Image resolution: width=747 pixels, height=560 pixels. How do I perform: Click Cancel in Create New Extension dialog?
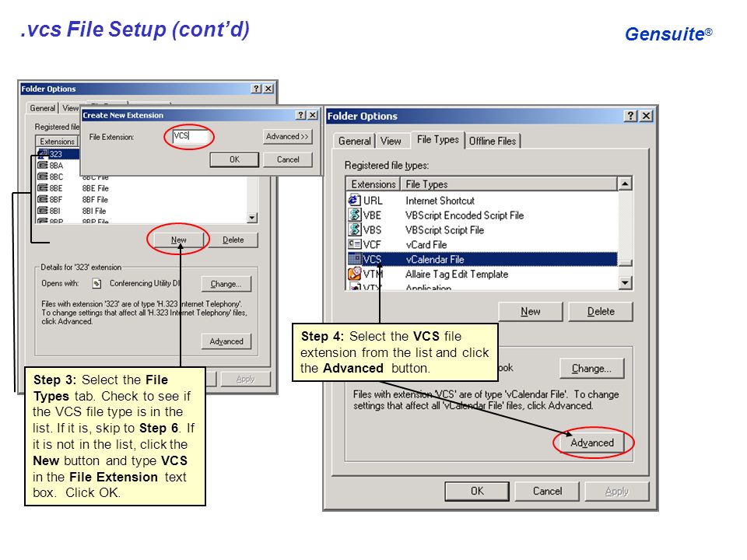point(288,159)
